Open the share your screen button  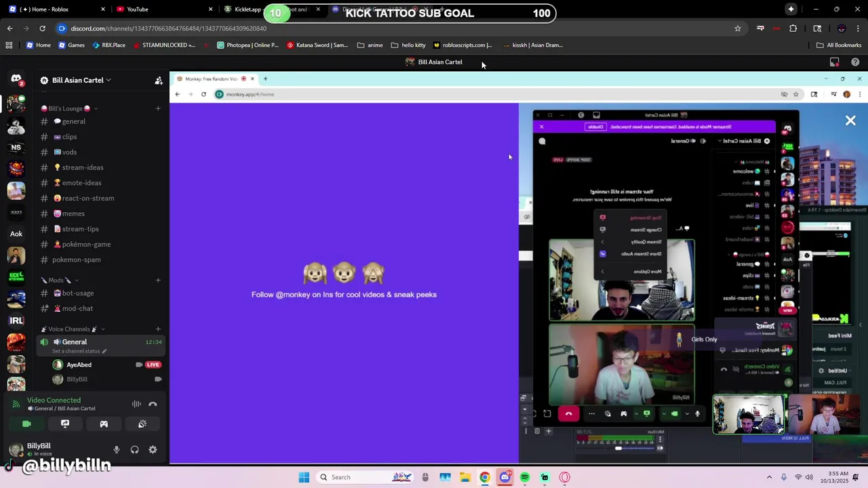click(x=65, y=424)
